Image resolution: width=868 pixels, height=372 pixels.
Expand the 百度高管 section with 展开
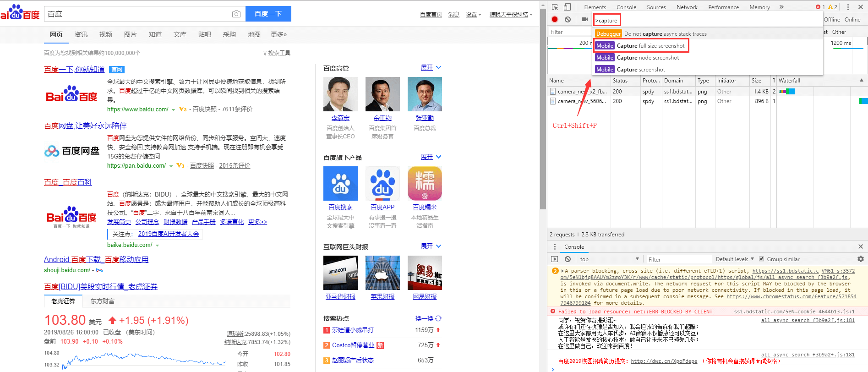click(431, 67)
